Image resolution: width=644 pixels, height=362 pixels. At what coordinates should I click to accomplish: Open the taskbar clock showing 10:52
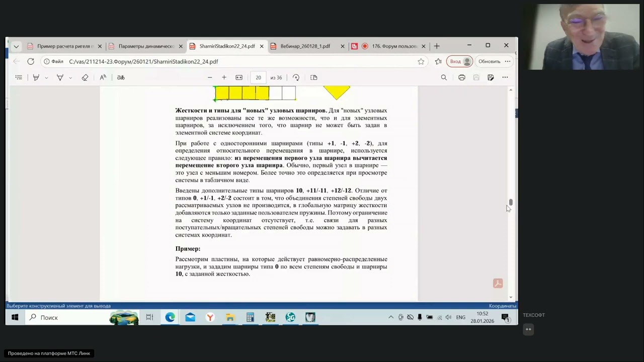[x=482, y=317]
